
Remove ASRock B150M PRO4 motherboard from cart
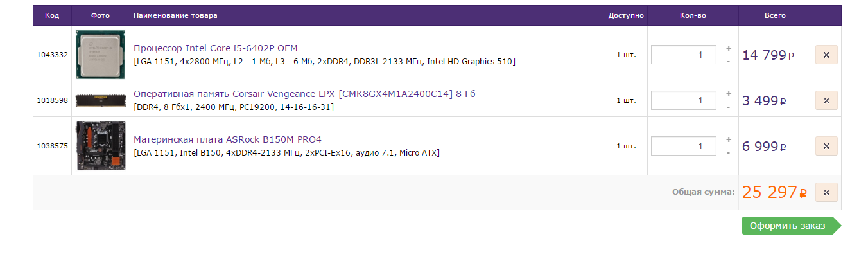click(x=826, y=146)
